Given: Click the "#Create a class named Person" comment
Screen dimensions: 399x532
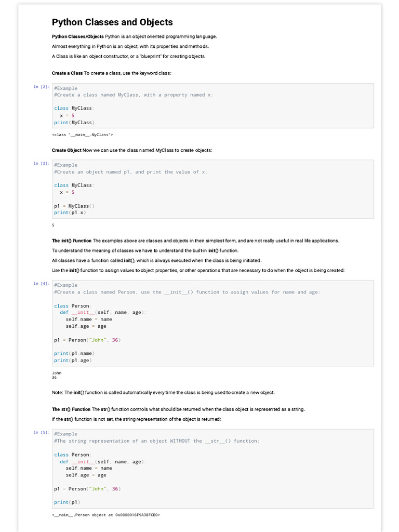Looking at the screenshot, I should pyautogui.click(x=187, y=292).
